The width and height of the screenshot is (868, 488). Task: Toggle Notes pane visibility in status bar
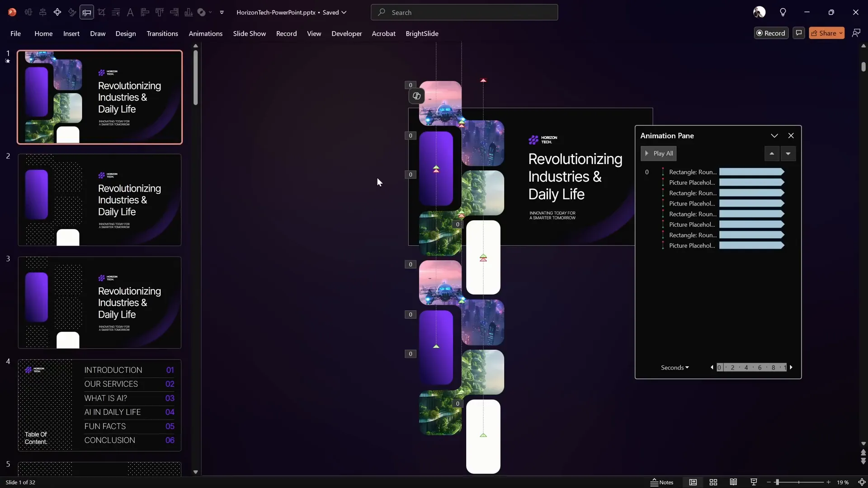[x=662, y=483]
